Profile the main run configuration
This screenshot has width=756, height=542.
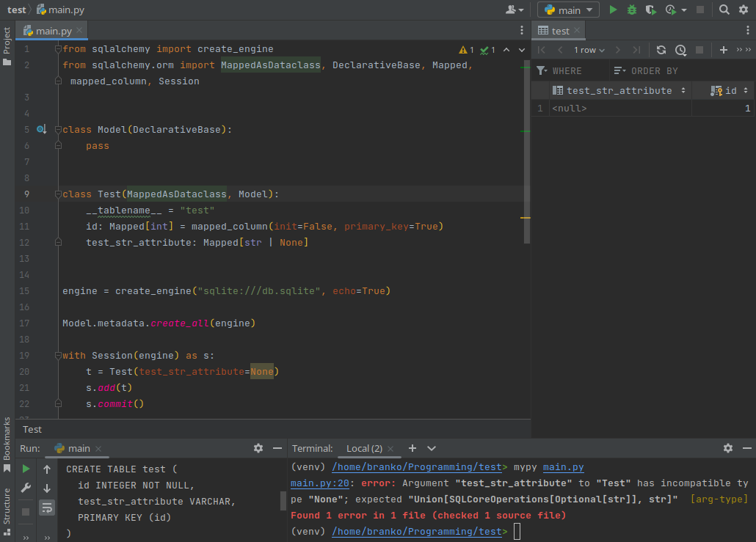click(x=672, y=10)
